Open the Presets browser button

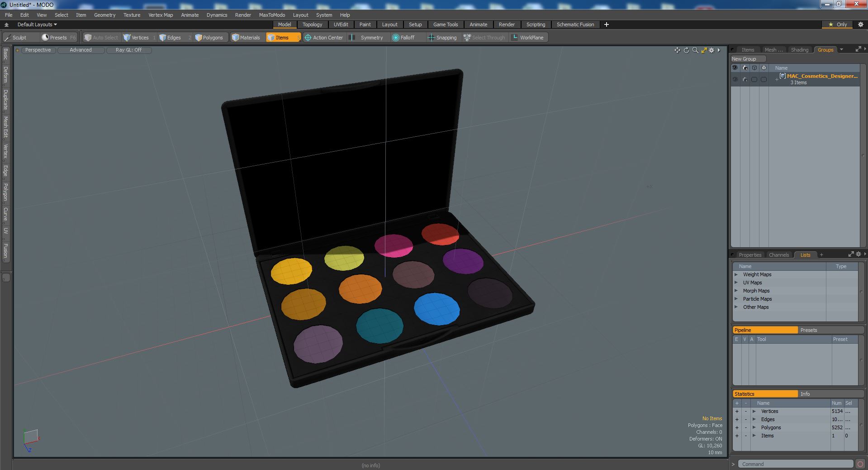click(x=58, y=38)
